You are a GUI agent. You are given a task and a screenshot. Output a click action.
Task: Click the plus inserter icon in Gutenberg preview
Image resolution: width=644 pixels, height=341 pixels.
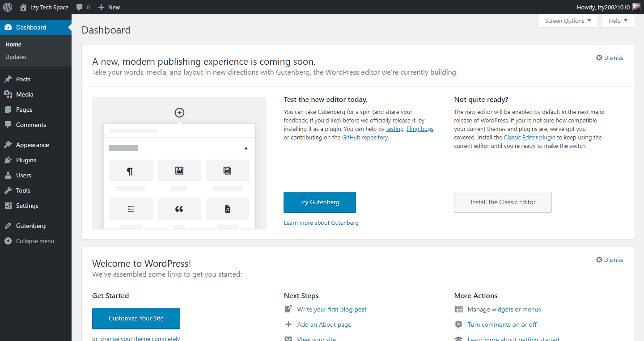tap(179, 113)
